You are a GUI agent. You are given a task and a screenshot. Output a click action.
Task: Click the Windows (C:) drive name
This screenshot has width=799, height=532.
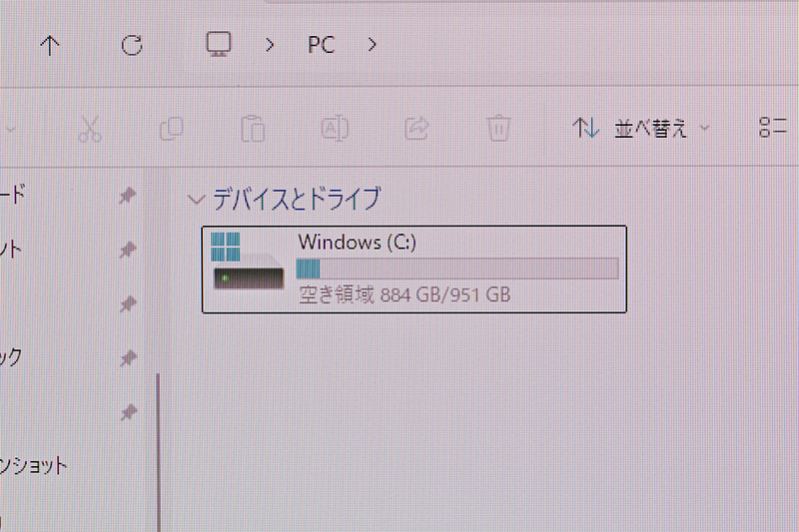click(x=358, y=242)
